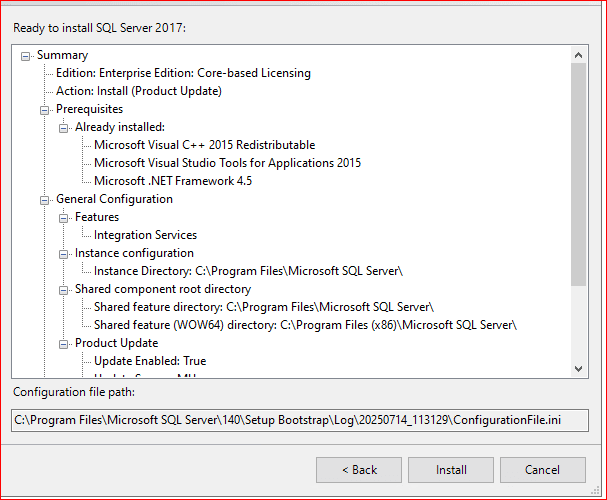Image resolution: width=607 pixels, height=500 pixels.
Task: Collapse the Product Update node
Action: coord(64,344)
